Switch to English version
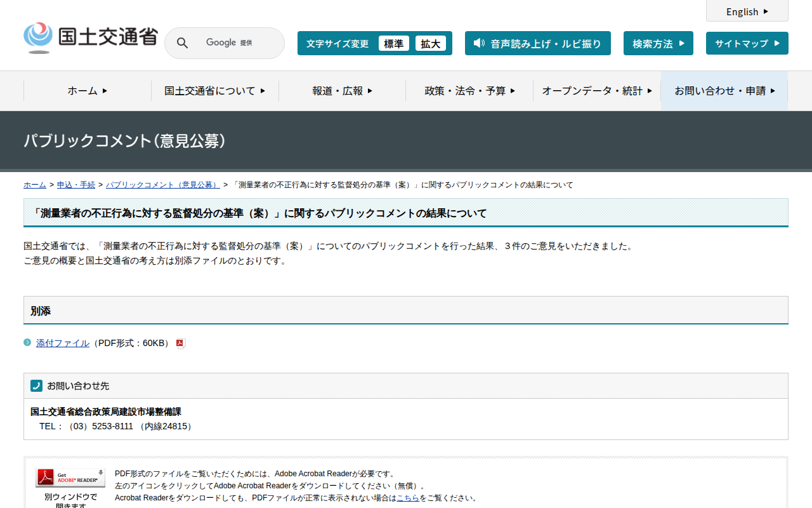The width and height of the screenshot is (812, 508). [x=747, y=11]
